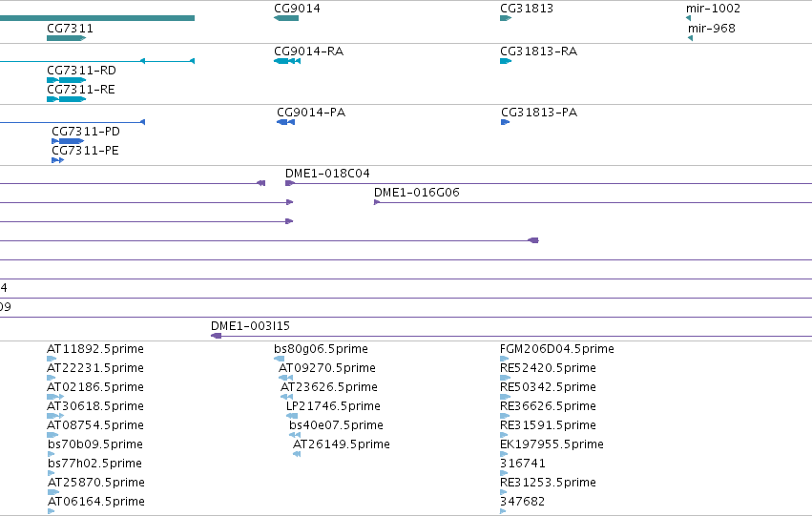Click the CG9014 gene arrow glyph

286,18
